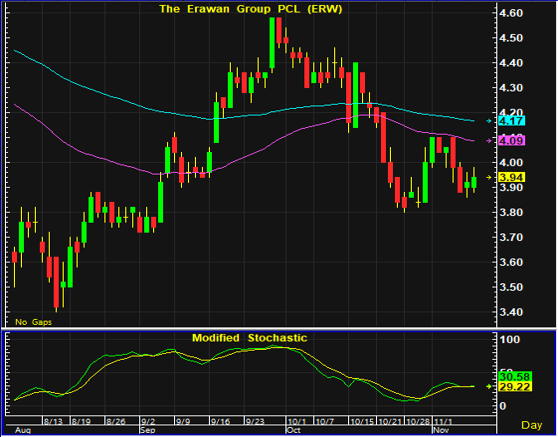Viewport: 558px width, 437px height.
Task: Click the 4.60 level on price scale
Action: 511,13
